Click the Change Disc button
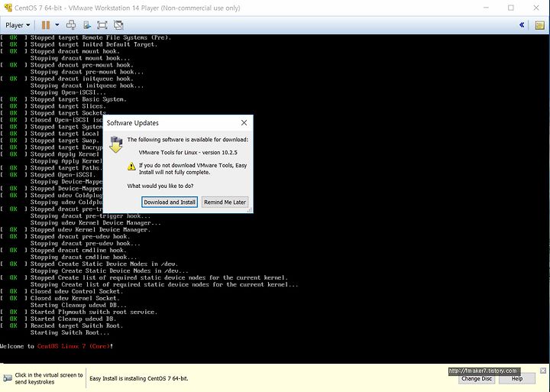This screenshot has width=550, height=392. point(477,379)
